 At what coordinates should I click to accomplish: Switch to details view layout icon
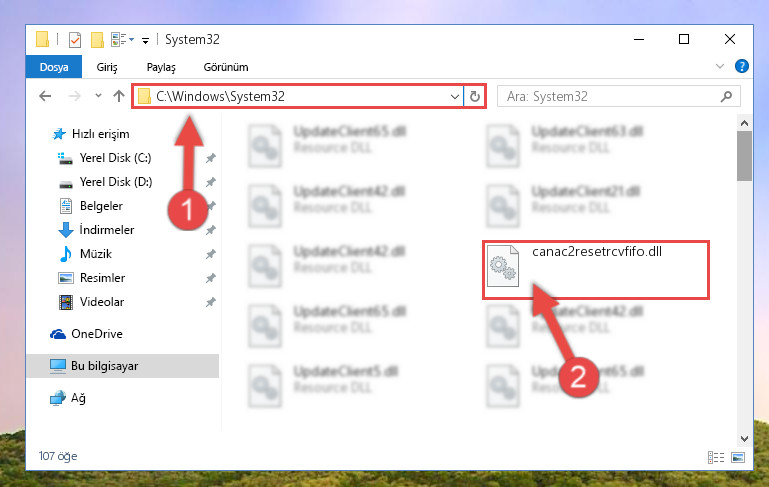(716, 457)
